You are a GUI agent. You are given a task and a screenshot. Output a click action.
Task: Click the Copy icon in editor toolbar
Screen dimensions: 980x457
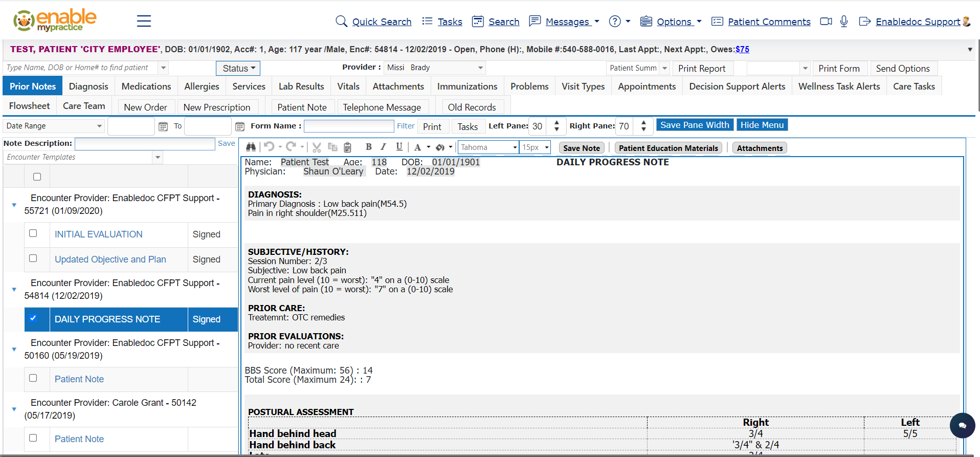click(332, 147)
